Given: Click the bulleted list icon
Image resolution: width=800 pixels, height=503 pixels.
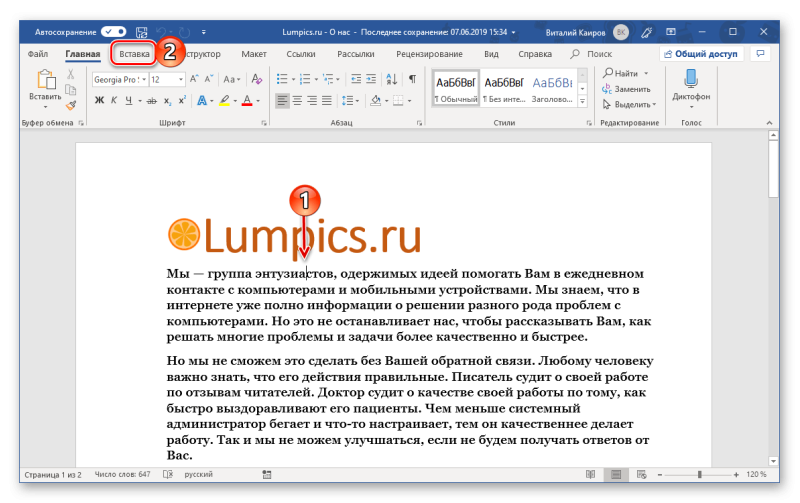Looking at the screenshot, I should point(282,79).
